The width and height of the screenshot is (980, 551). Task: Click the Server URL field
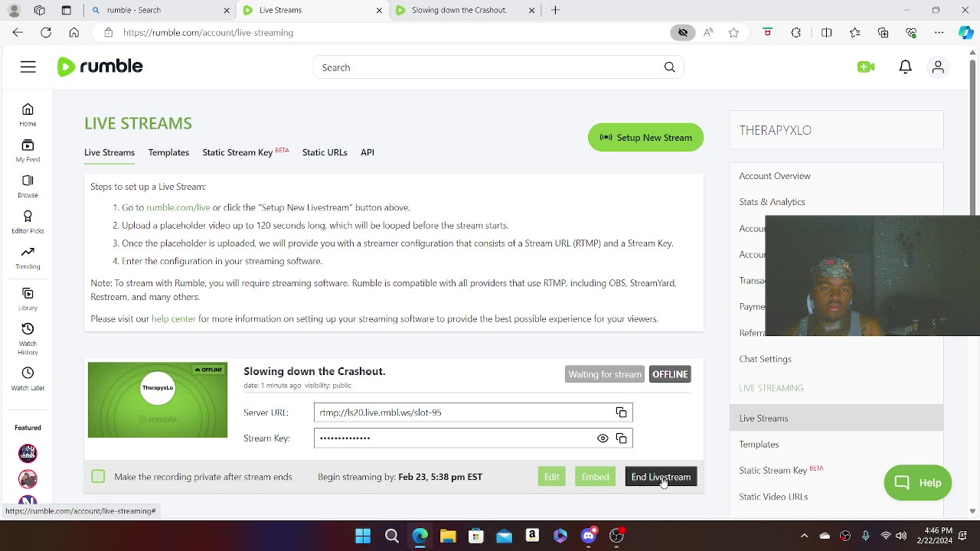click(x=473, y=412)
